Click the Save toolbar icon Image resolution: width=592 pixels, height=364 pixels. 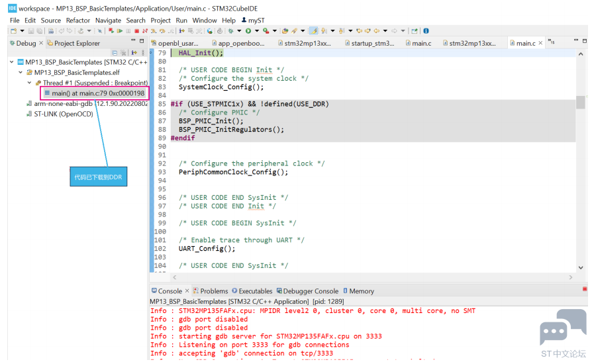click(x=31, y=31)
